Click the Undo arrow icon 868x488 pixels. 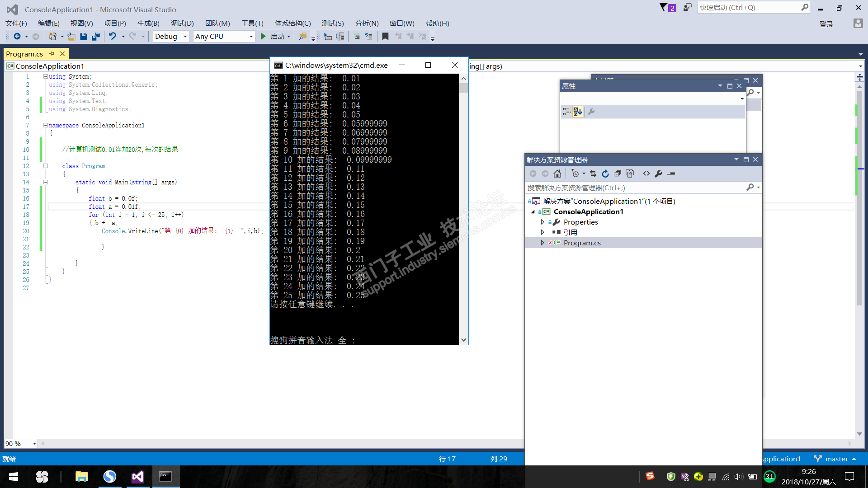point(113,37)
